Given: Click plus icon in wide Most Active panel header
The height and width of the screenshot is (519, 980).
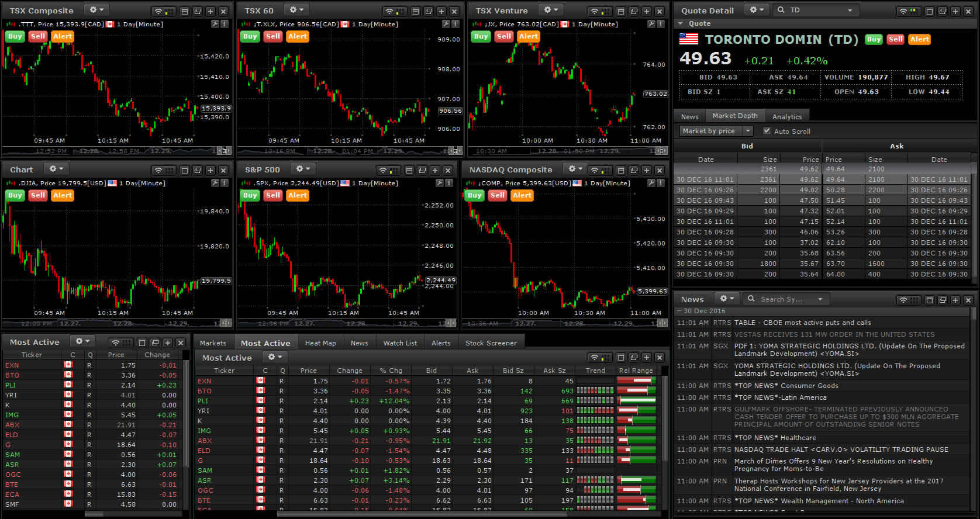Looking at the screenshot, I should click(x=647, y=357).
